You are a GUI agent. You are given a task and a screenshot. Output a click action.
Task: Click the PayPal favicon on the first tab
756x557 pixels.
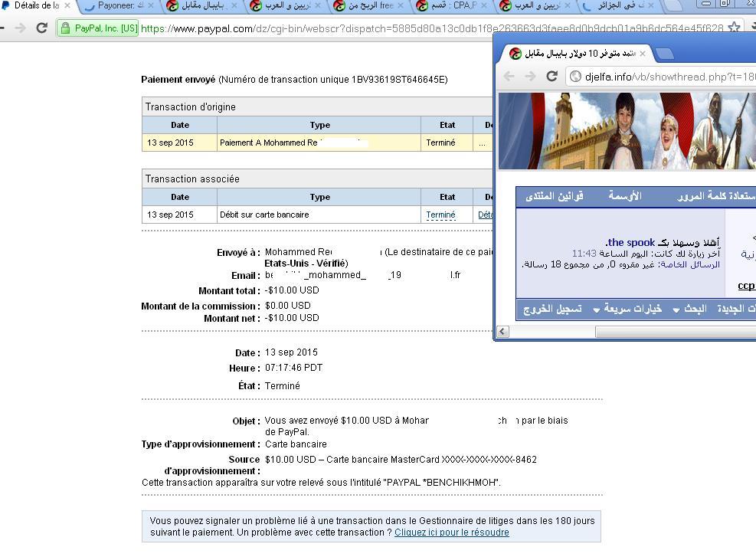coord(6,5)
